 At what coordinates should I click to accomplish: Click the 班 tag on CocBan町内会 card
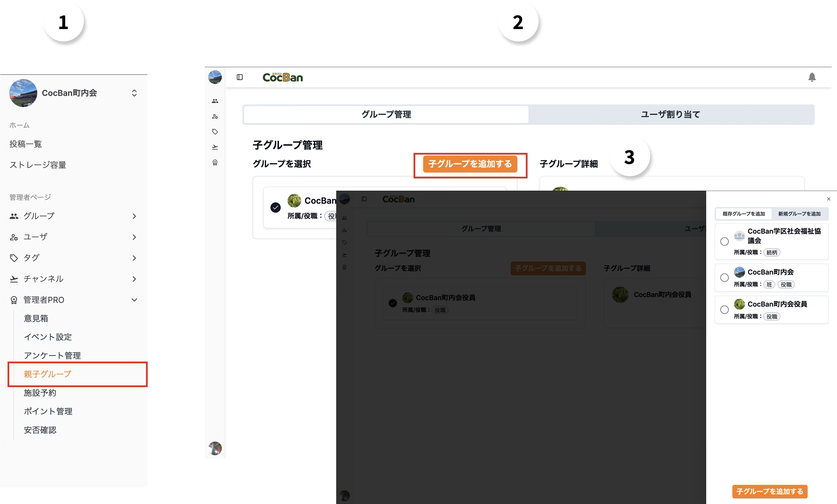769,285
